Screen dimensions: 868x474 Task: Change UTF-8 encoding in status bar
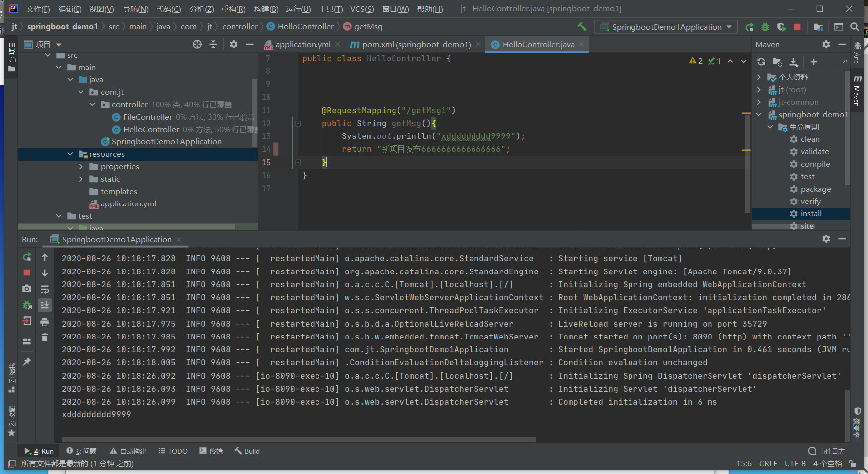click(x=795, y=463)
